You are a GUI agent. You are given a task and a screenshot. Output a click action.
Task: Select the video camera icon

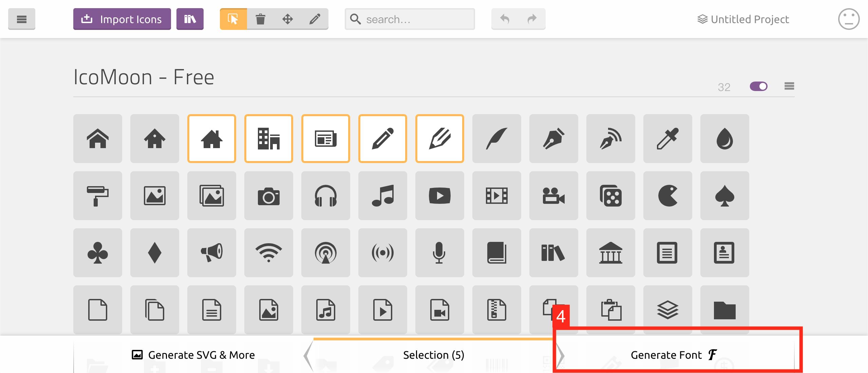click(554, 196)
